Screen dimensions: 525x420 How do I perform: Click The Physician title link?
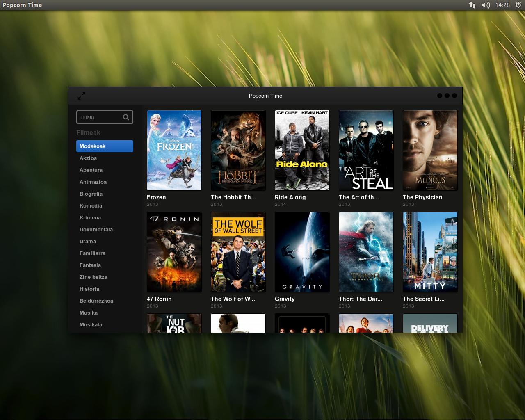pyautogui.click(x=422, y=197)
